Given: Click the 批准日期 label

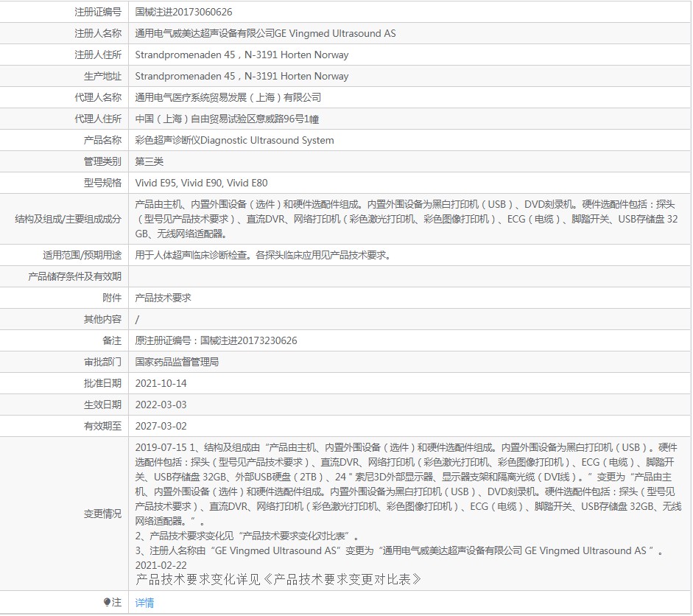Looking at the screenshot, I should point(102,383).
